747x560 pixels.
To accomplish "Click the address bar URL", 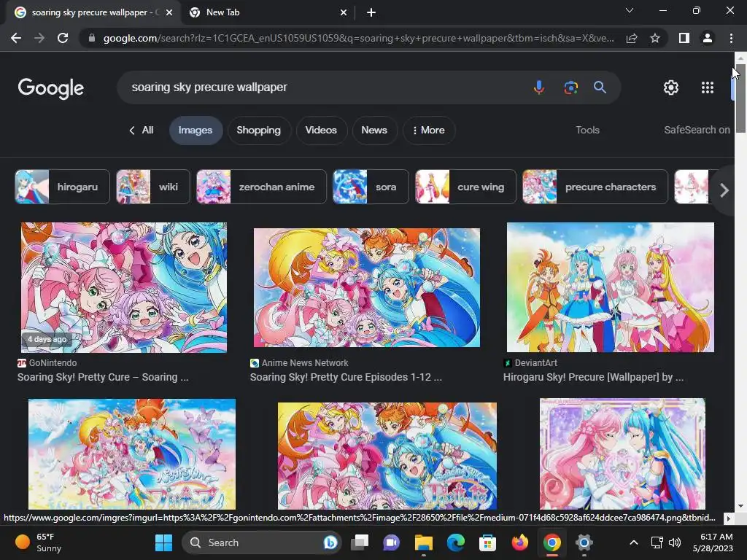I will (358, 38).
